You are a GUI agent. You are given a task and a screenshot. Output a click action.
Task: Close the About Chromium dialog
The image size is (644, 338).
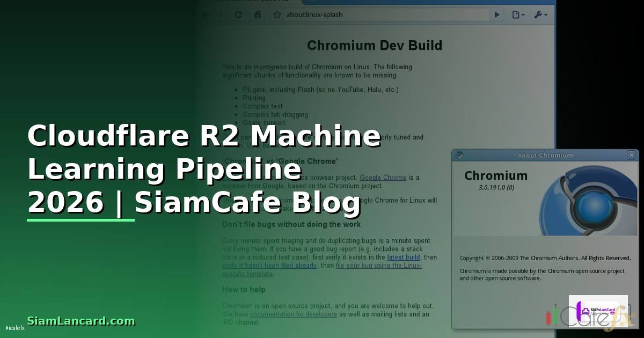pos(631,155)
